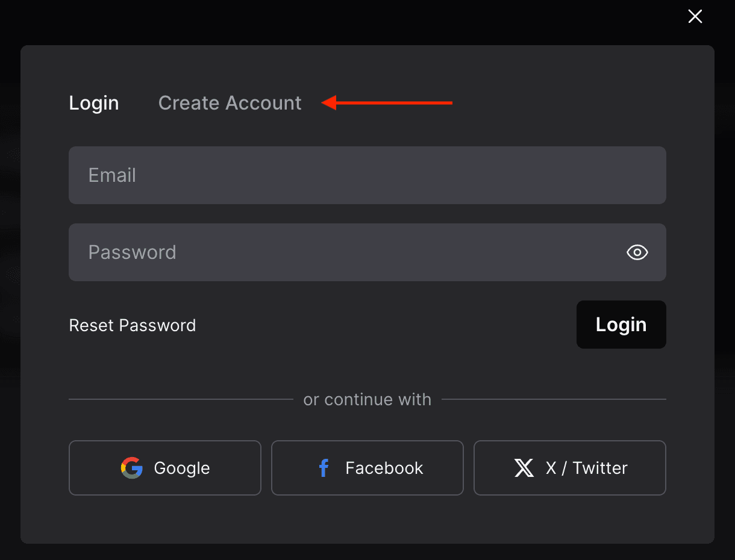Select the Login tab

click(93, 102)
